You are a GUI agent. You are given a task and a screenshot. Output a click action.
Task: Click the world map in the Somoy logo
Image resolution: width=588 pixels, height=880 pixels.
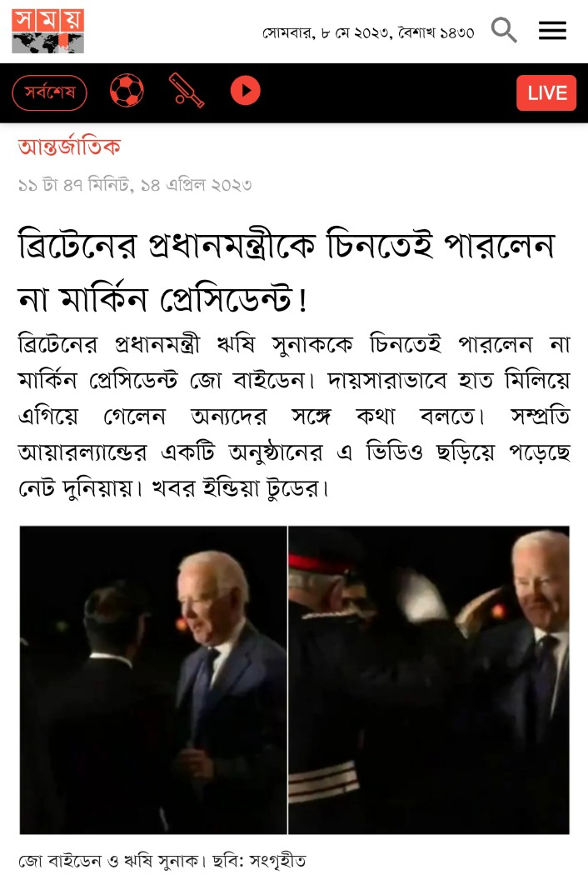click(47, 43)
